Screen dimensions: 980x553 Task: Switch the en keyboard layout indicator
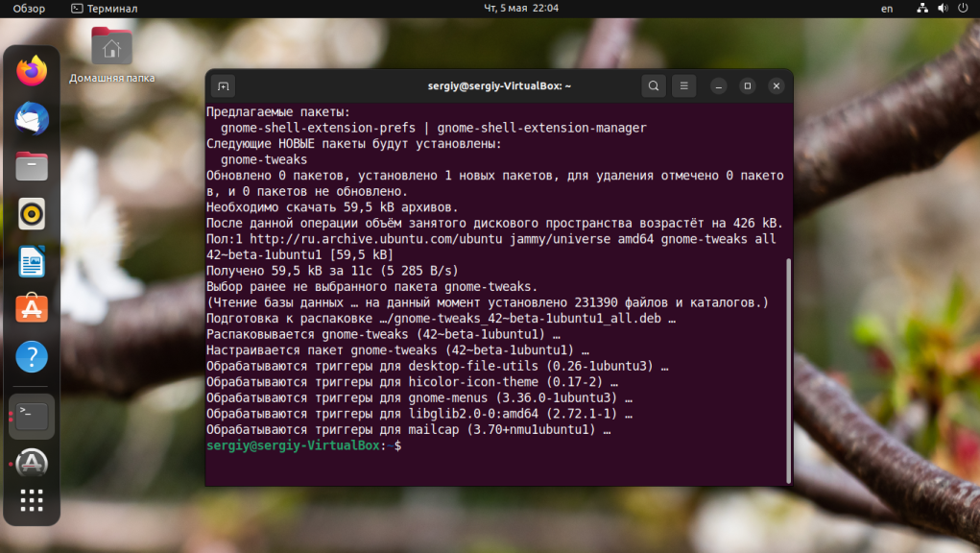point(887,9)
